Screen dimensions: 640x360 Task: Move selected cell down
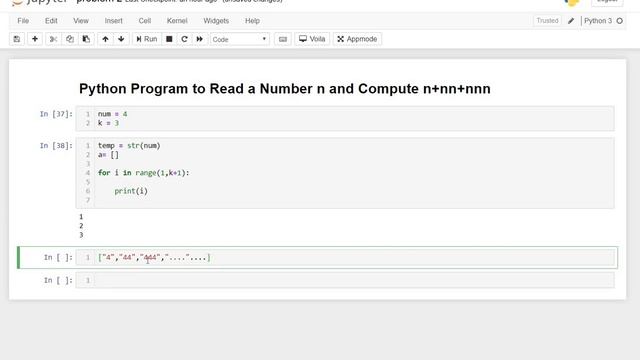(121, 39)
